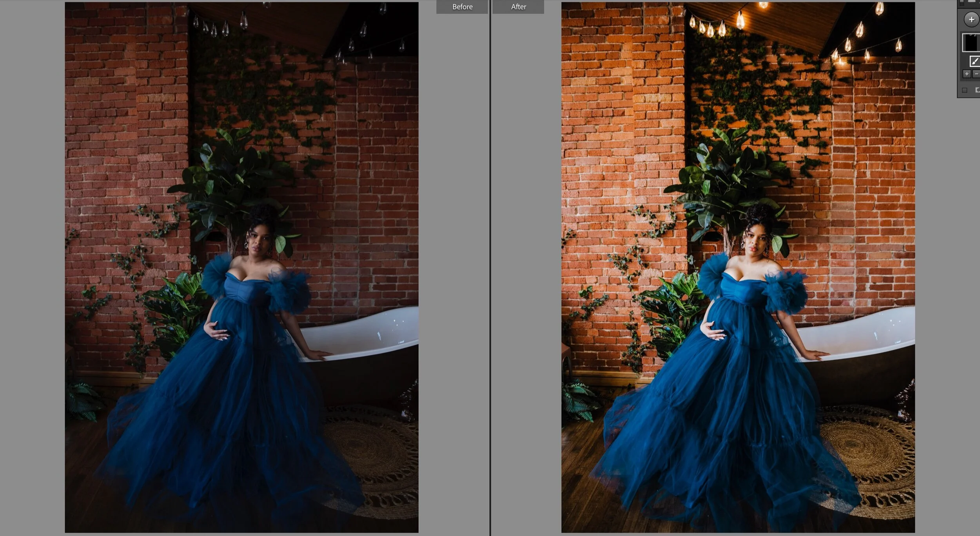Click the After view label
Screen dimensions: 980x536
tap(518, 7)
